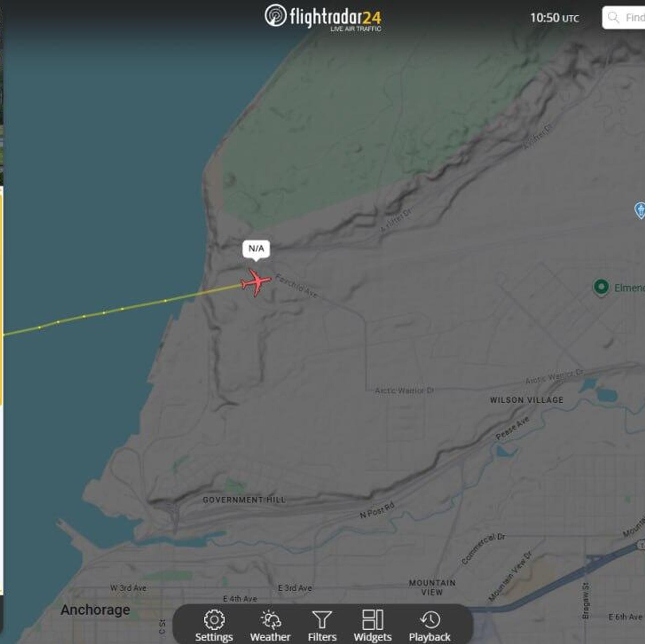Click the blue marker pin icon
This screenshot has width=645, height=644.
(x=640, y=210)
